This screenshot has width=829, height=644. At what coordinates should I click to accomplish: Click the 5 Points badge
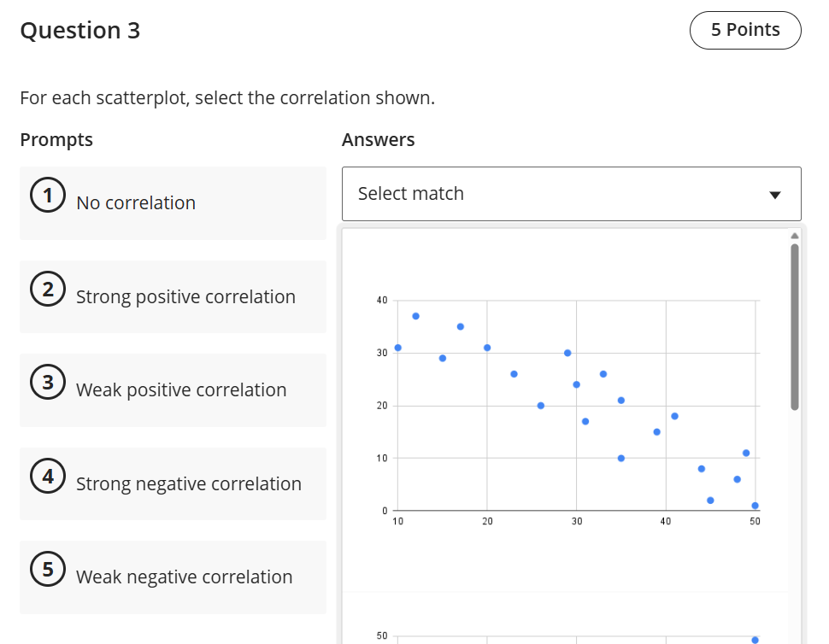(x=745, y=30)
